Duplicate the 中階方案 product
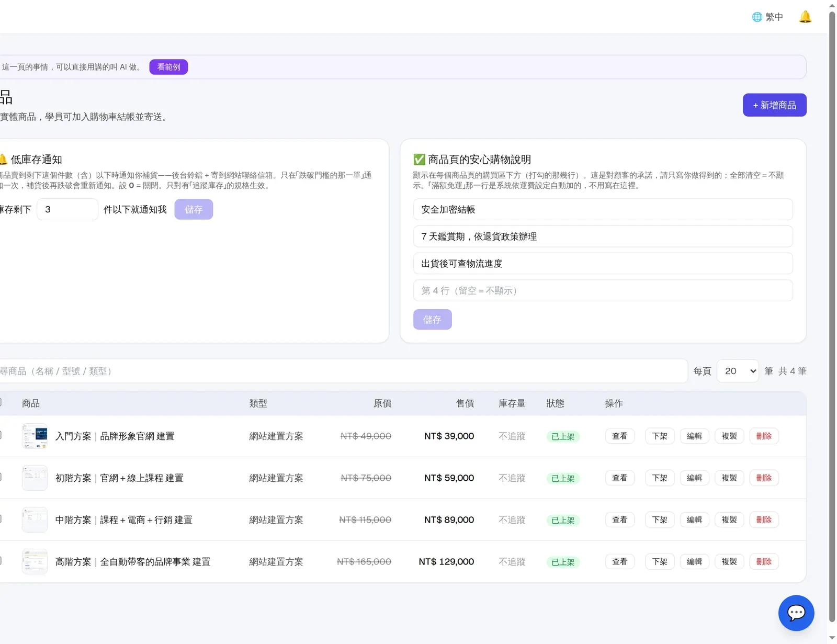This screenshot has width=837, height=644. pos(729,520)
